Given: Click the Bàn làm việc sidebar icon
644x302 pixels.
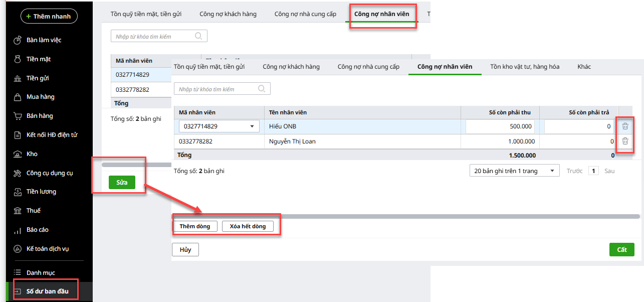Looking at the screenshot, I should [x=17, y=40].
